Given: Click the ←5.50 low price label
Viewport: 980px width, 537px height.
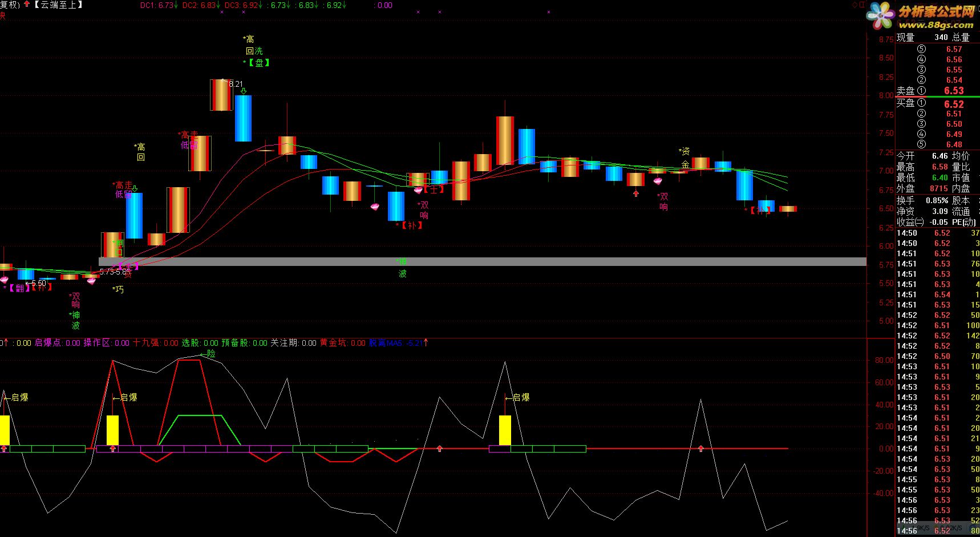Looking at the screenshot, I should pos(36,283).
